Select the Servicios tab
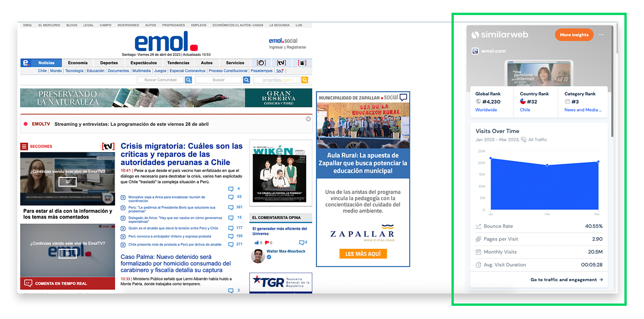This screenshot has width=644, height=319. pos(235,63)
